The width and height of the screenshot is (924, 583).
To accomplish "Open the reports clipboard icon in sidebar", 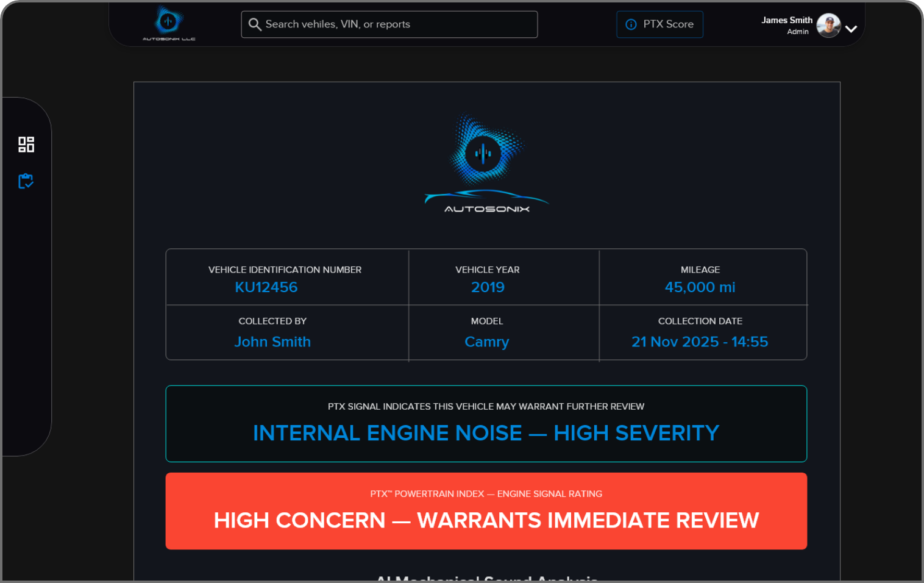I will pos(26,181).
